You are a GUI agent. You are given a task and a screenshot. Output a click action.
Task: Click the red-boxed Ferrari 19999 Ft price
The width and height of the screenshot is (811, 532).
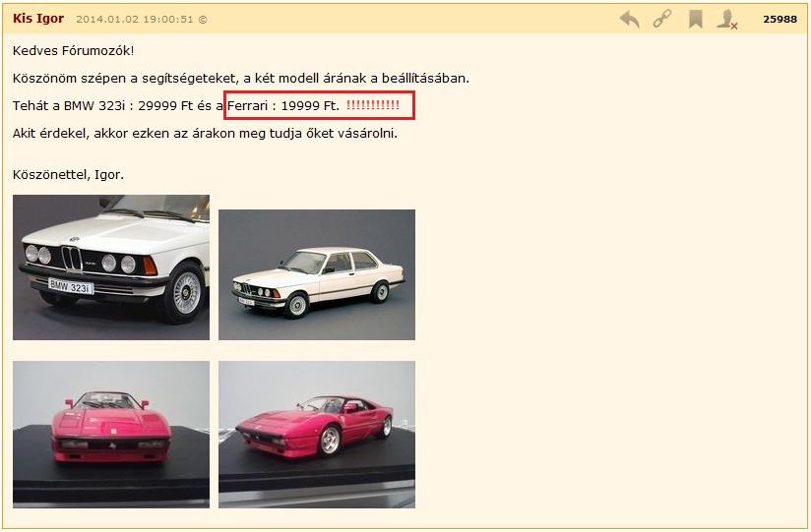(283, 105)
